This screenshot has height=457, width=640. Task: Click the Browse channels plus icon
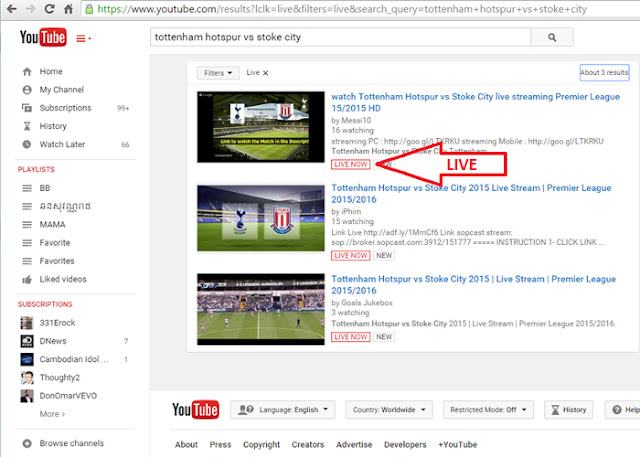(27, 443)
